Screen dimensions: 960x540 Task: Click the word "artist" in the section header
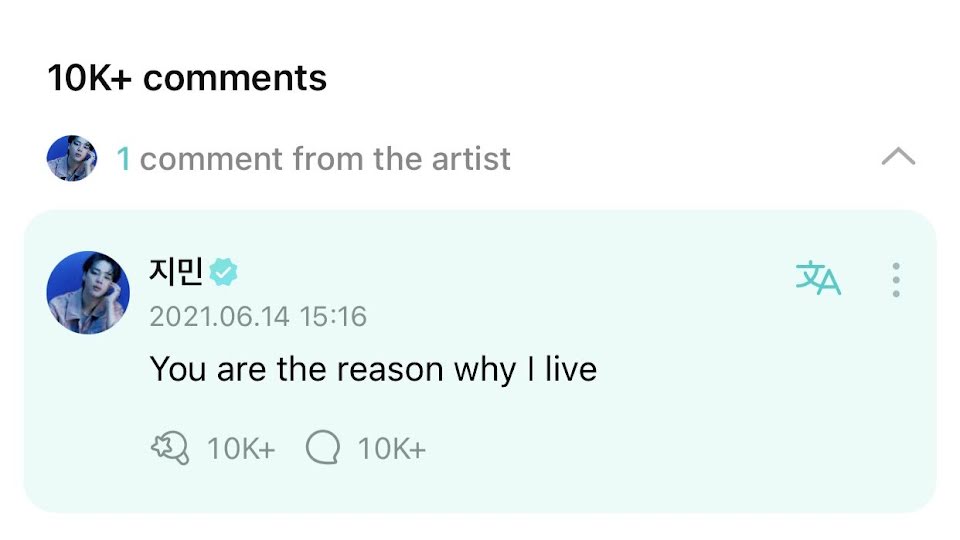click(x=471, y=159)
